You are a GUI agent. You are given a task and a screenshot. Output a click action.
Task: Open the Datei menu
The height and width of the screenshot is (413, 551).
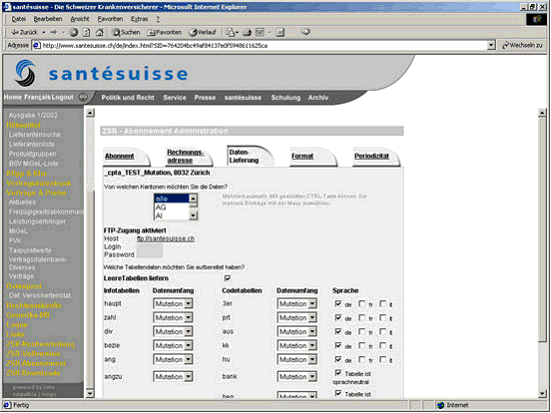[x=19, y=19]
